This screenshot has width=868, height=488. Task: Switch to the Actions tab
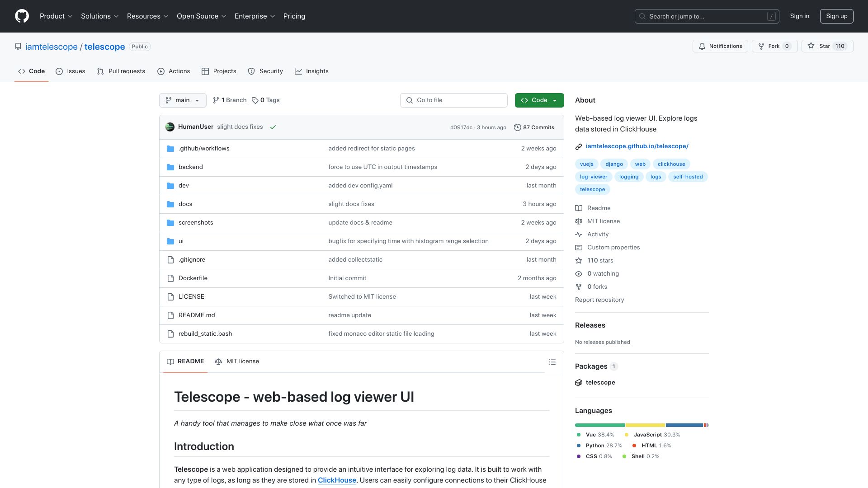coord(174,71)
